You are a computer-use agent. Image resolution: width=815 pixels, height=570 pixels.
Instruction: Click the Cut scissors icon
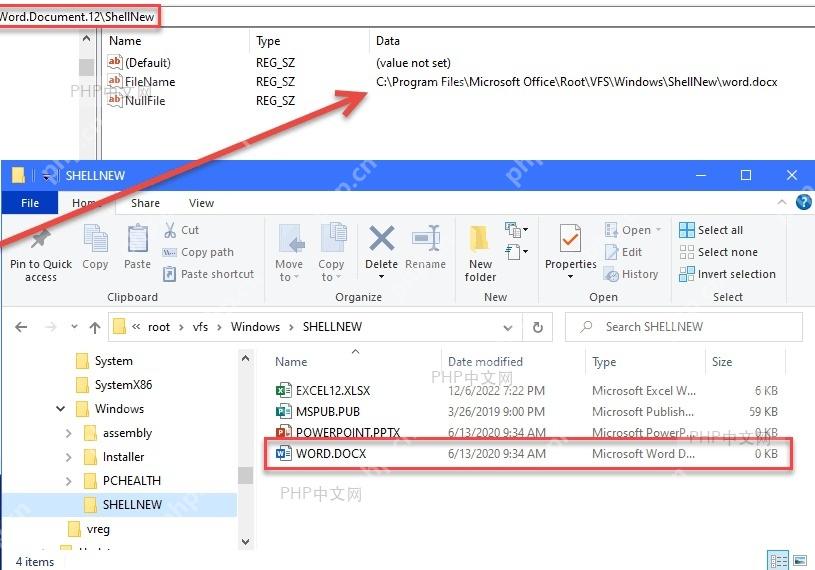170,230
